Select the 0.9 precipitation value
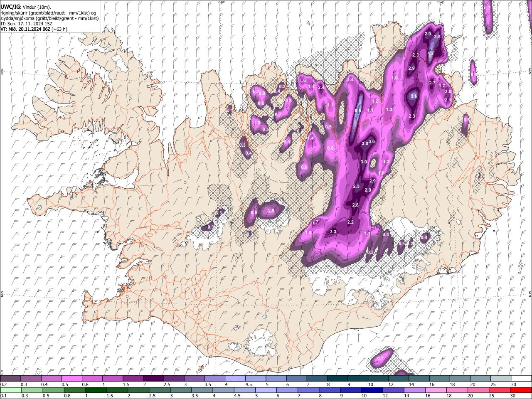 coord(257,123)
